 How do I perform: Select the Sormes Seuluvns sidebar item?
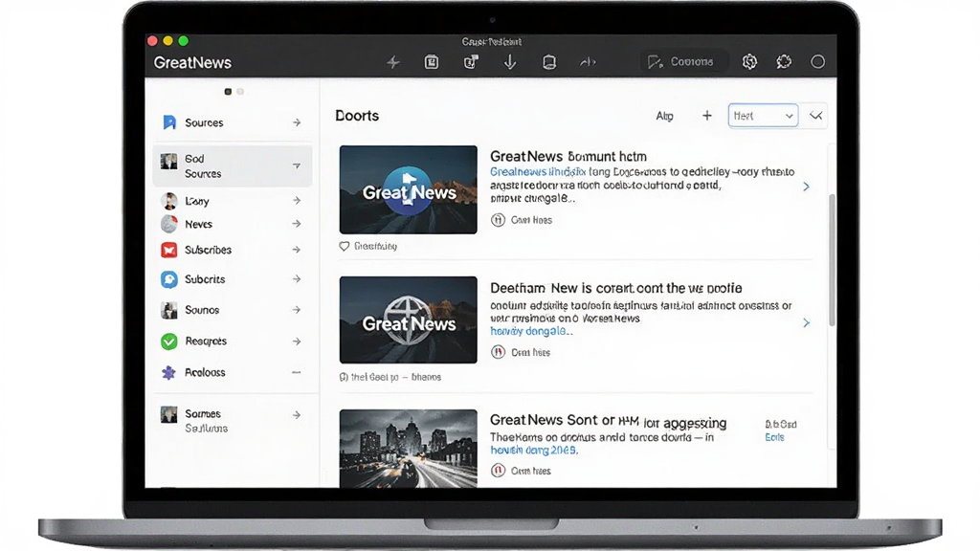232,421
